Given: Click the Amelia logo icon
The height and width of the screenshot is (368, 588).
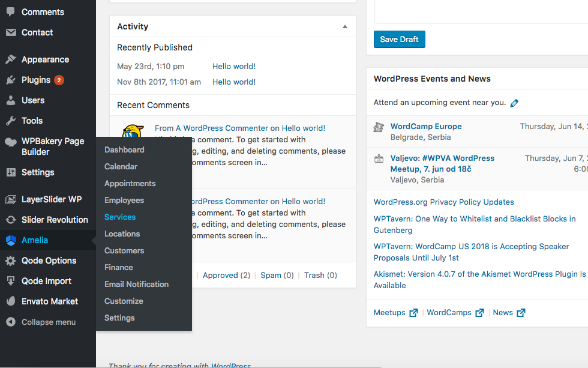Looking at the screenshot, I should (x=11, y=240).
